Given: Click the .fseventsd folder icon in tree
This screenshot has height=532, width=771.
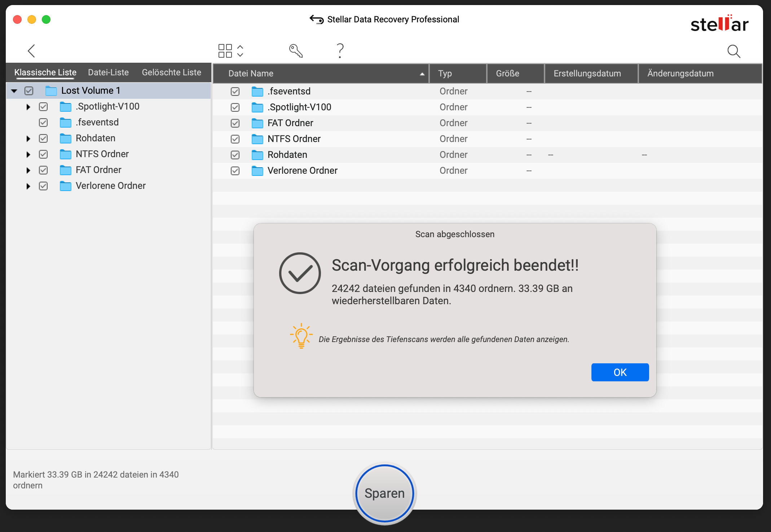Looking at the screenshot, I should pyautogui.click(x=66, y=123).
